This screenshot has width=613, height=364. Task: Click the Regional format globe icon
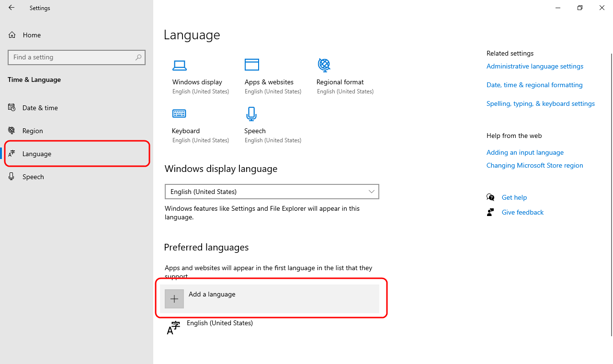tap(324, 65)
